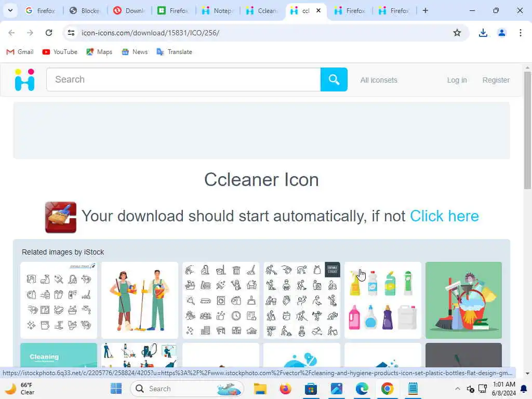Open the notifications bell icon
The height and width of the screenshot is (399, 532).
pos(524,389)
